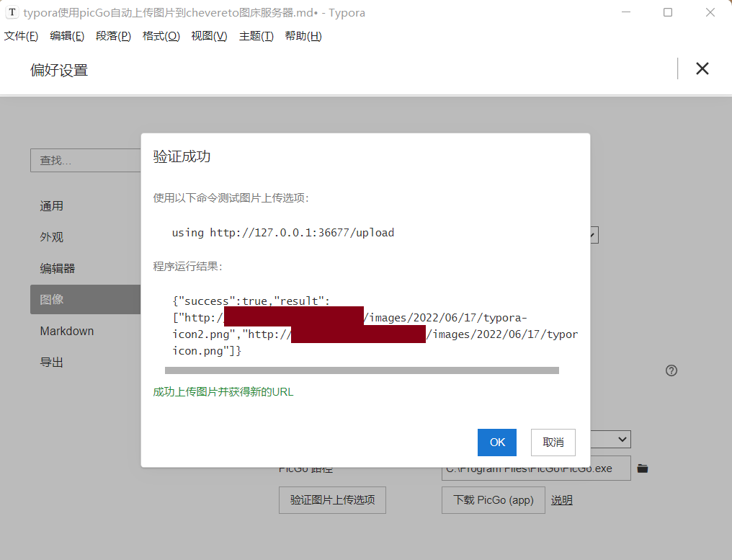
Task: Click the folder icon beside PicGo path
Action: point(643,468)
